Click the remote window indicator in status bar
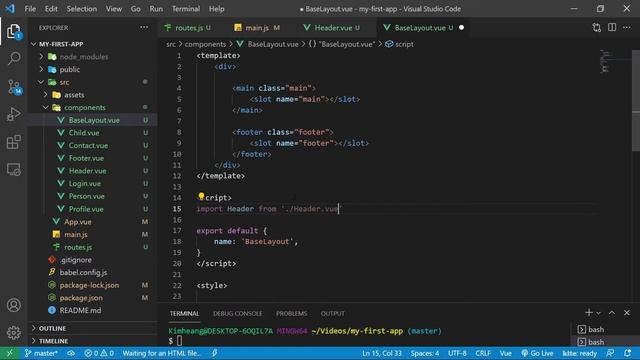Screen dimensions: 640x360 point(9,353)
